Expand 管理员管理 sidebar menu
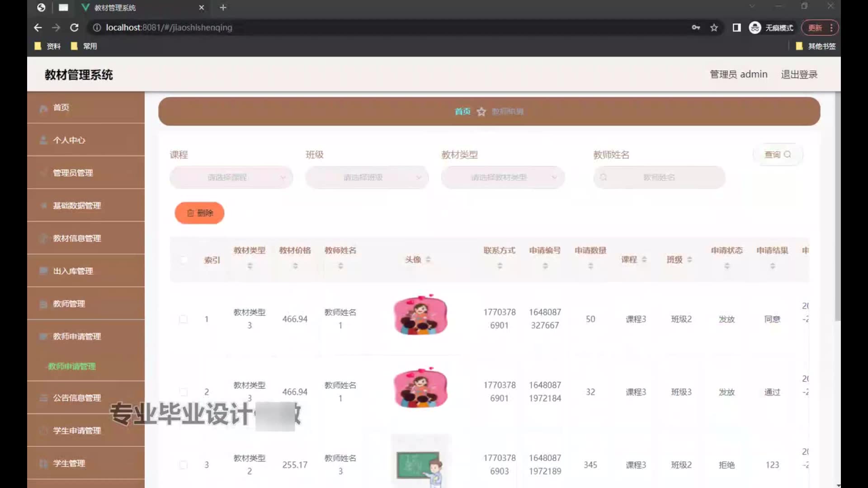The width and height of the screenshot is (868, 488). pyautogui.click(x=86, y=173)
